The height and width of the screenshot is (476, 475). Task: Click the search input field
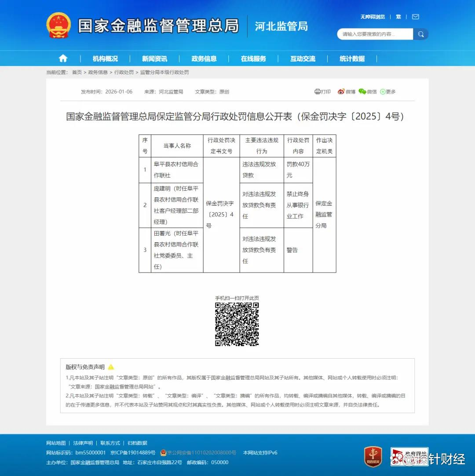[375, 34]
